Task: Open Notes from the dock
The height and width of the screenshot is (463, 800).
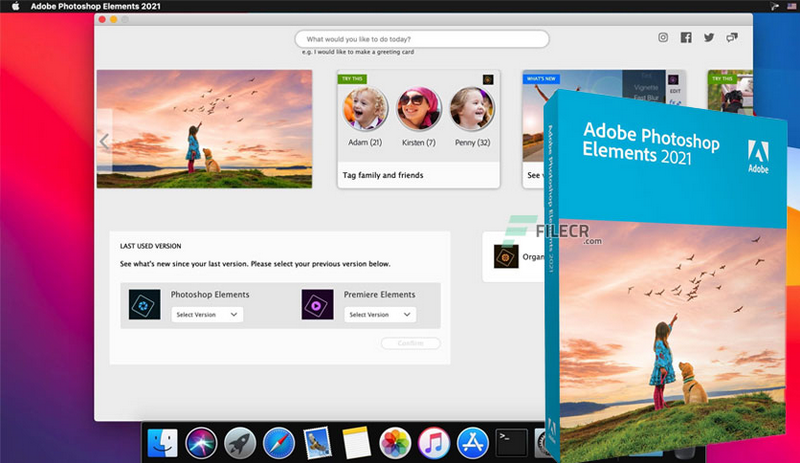Action: [356, 443]
